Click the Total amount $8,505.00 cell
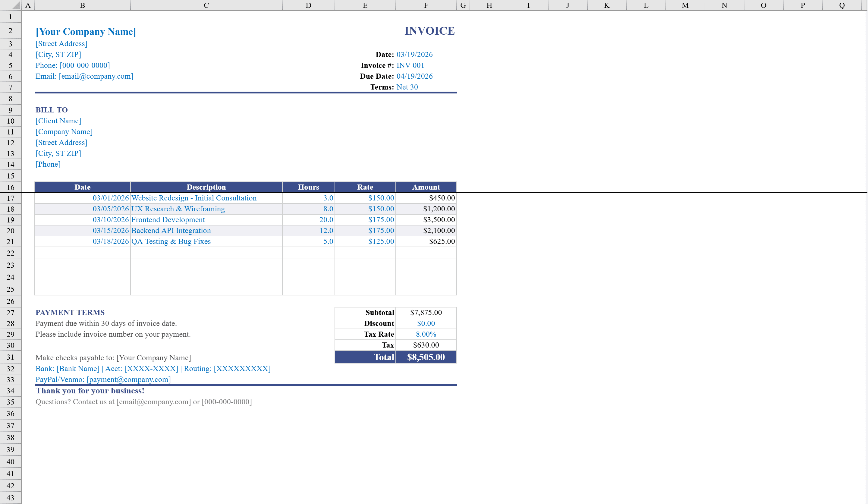868x504 pixels. [426, 357]
